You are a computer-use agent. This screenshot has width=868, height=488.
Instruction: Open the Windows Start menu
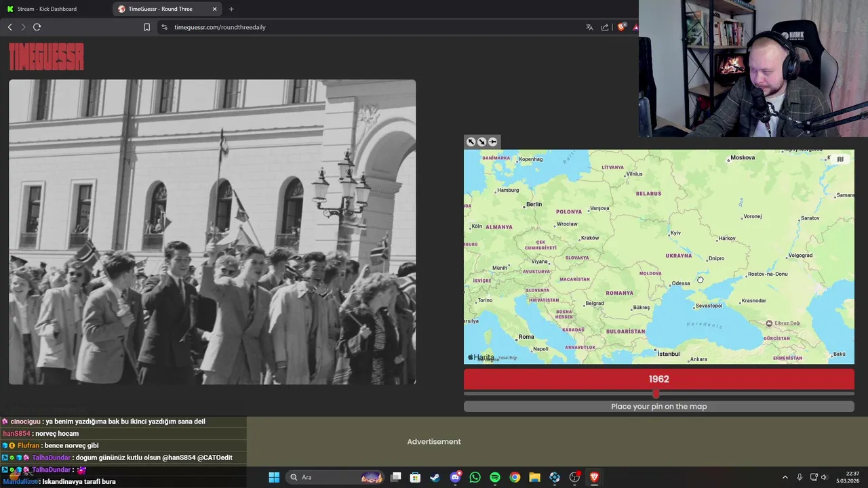[x=274, y=477]
